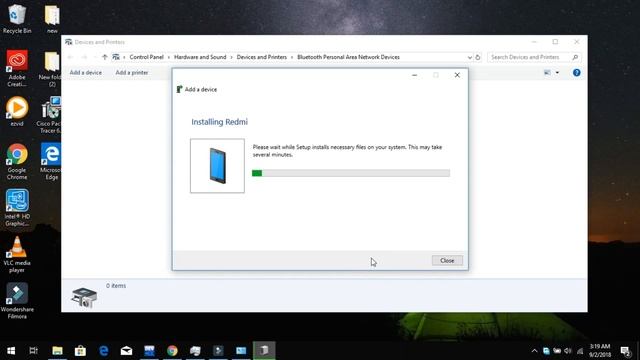Click Add a device toolbar command
This screenshot has height=360, width=640.
85,73
